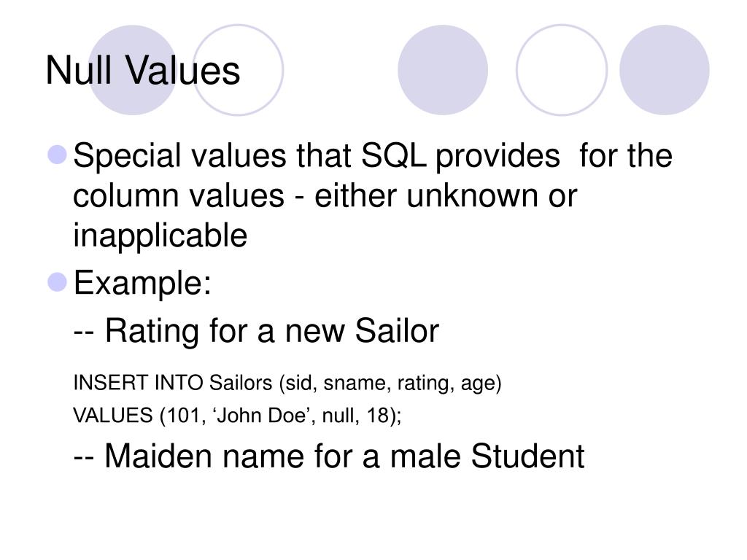The image size is (747, 560).
Task: Click the first bullet point marker
Action: 58,155
